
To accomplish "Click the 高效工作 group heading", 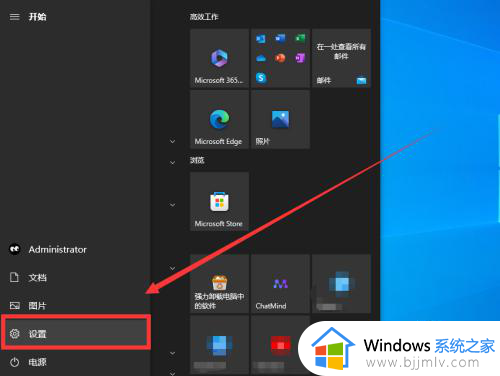I will (x=204, y=17).
